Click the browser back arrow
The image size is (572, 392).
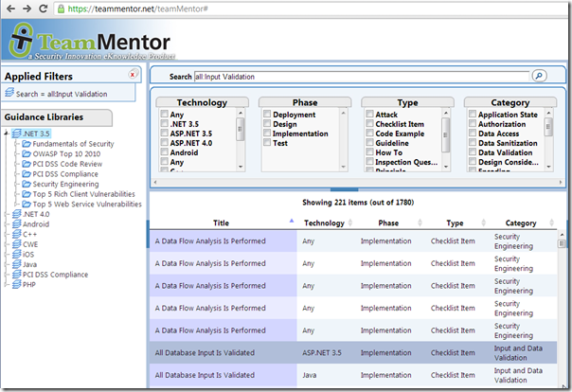pos(11,9)
